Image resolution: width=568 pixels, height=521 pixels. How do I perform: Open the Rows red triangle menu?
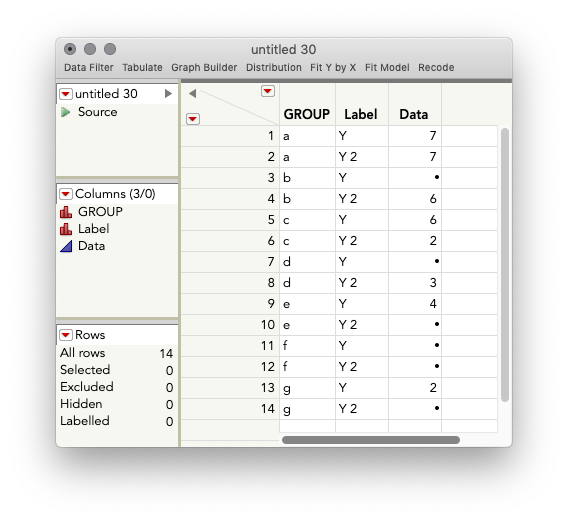66,335
